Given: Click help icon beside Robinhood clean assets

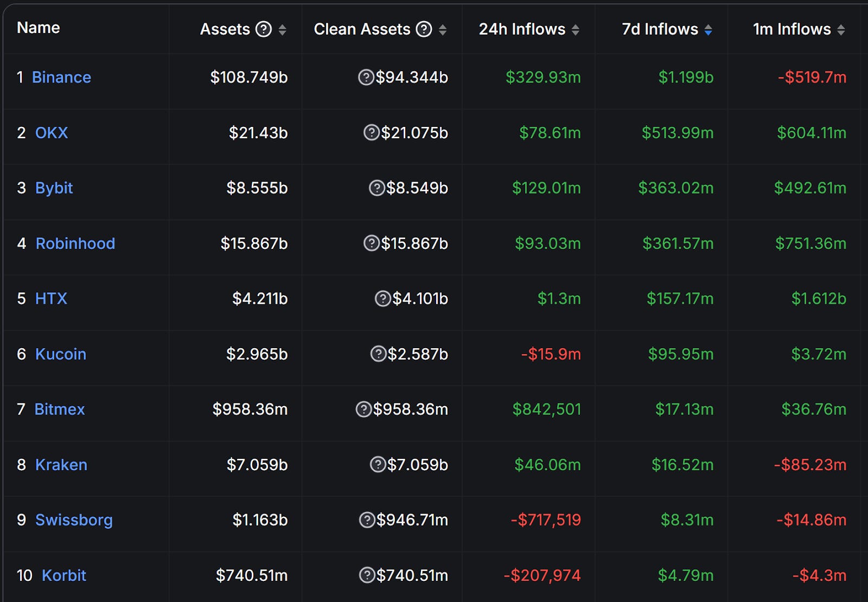Looking at the screenshot, I should 372,243.
